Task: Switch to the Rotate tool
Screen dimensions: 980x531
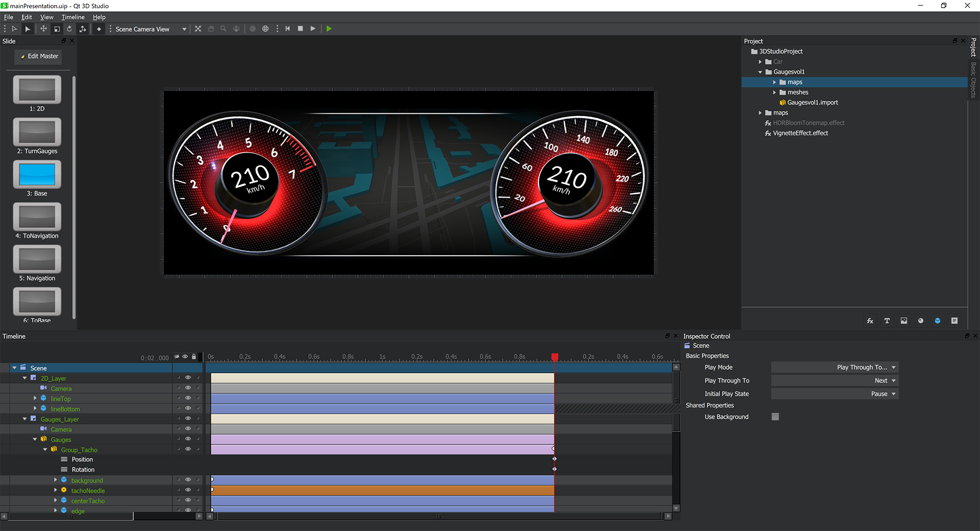Action: click(69, 29)
